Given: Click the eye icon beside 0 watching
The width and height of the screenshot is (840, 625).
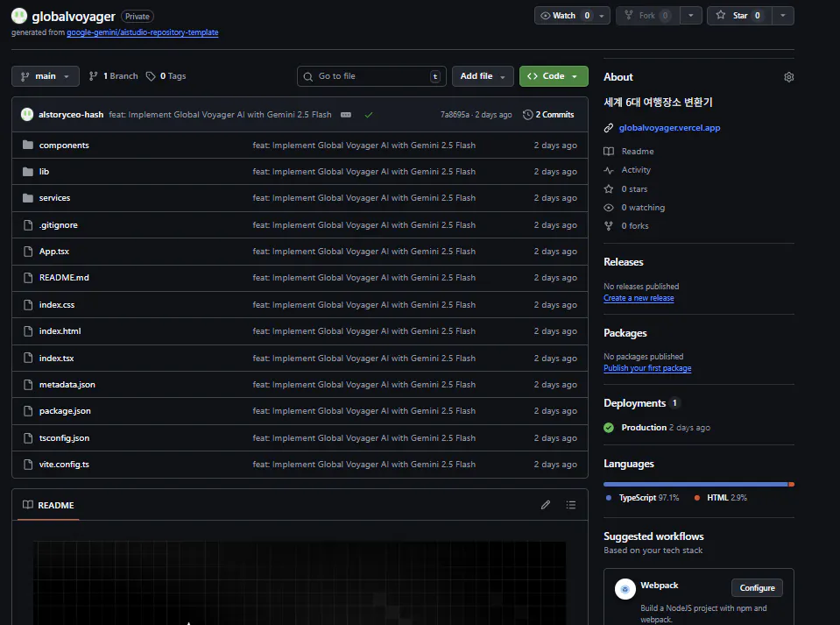Looking at the screenshot, I should pyautogui.click(x=609, y=208).
